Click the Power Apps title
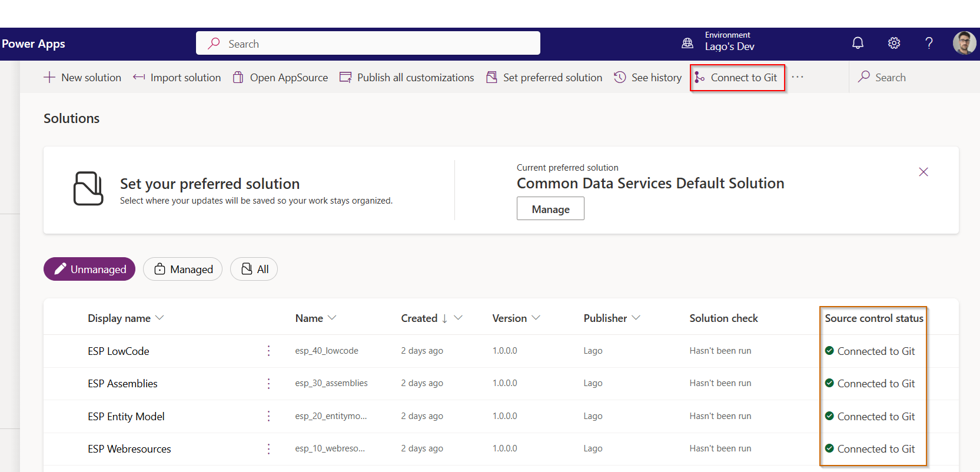Screen dimensions: 980x472 [x=34, y=44]
